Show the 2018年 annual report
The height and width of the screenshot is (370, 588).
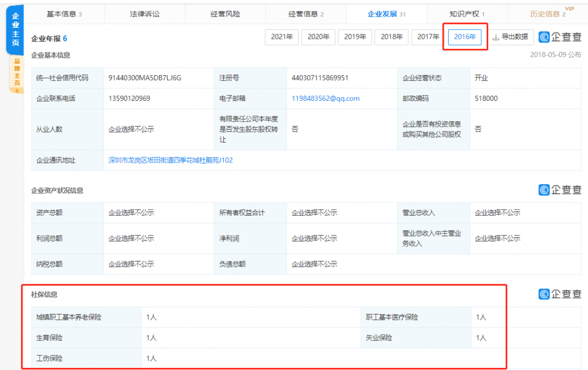[x=391, y=37]
